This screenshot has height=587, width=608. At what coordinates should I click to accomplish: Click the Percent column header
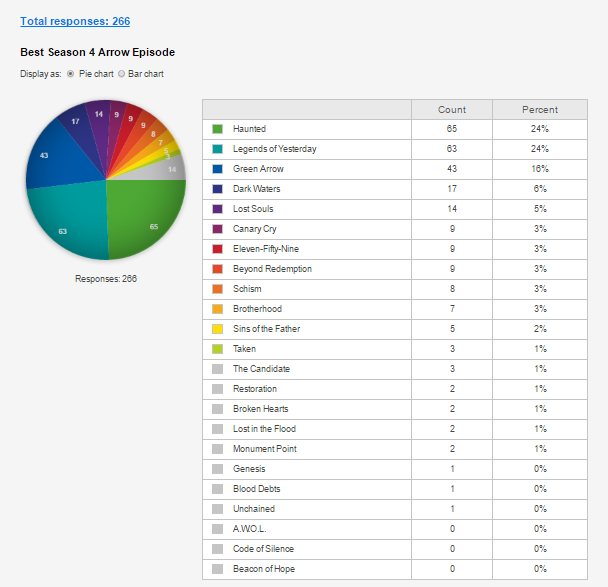click(540, 110)
